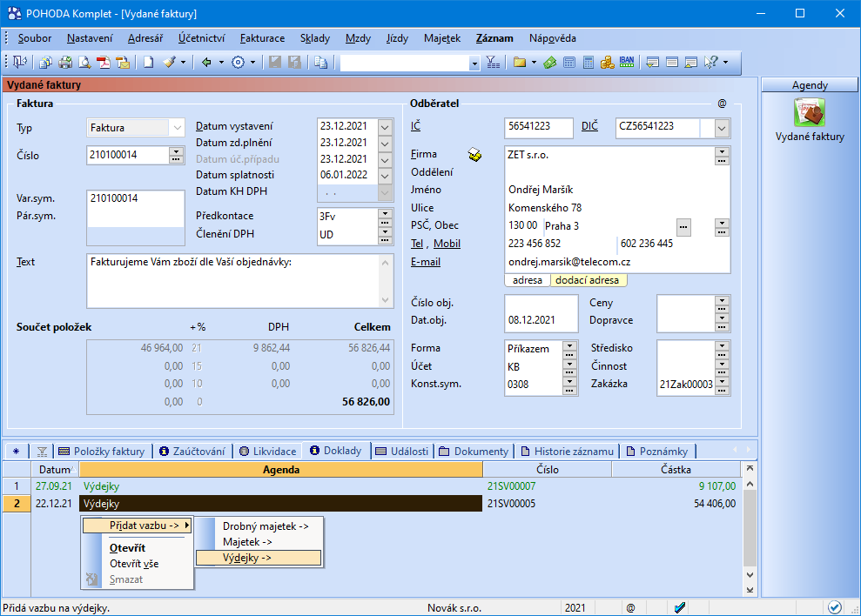The height and width of the screenshot is (616, 861).
Task: Switch to the Historie záznamu tab
Action: coord(568,452)
